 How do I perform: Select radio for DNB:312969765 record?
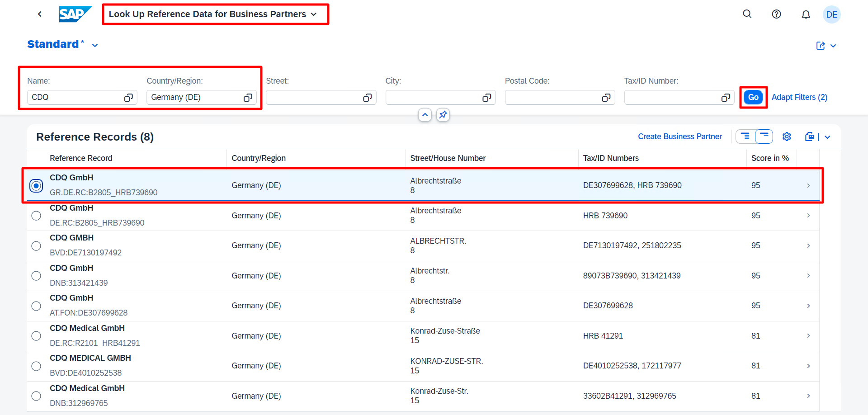tap(36, 396)
